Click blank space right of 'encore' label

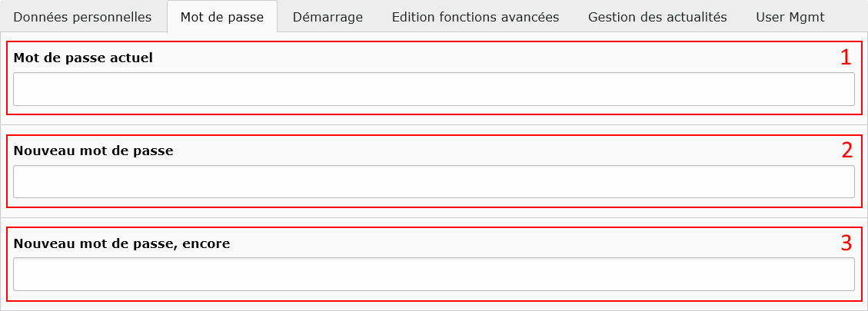click(500, 243)
